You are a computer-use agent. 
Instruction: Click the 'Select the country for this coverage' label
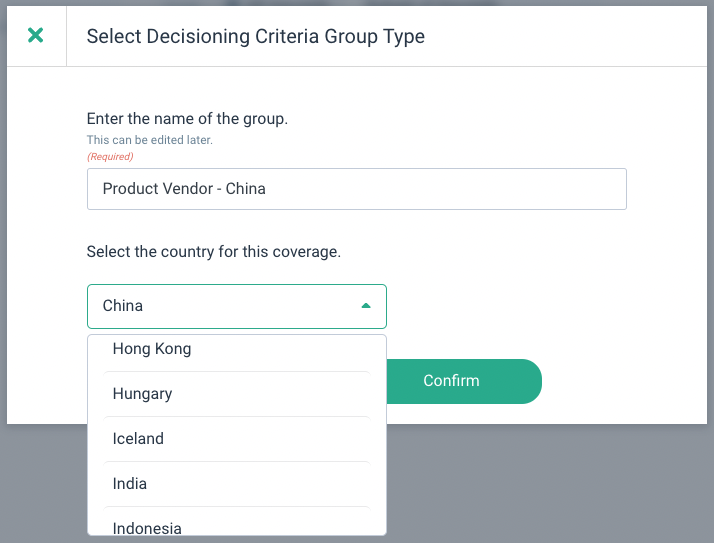point(214,252)
